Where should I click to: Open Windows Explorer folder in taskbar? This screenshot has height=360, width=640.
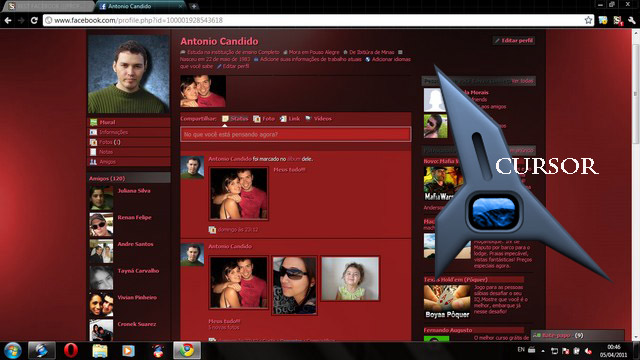pos(100,351)
